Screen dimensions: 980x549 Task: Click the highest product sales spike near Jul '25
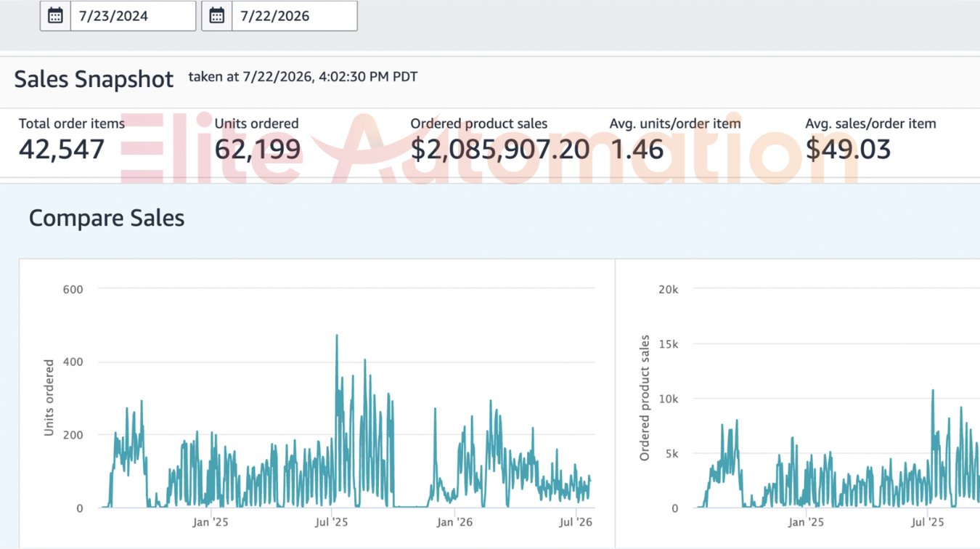click(x=933, y=391)
